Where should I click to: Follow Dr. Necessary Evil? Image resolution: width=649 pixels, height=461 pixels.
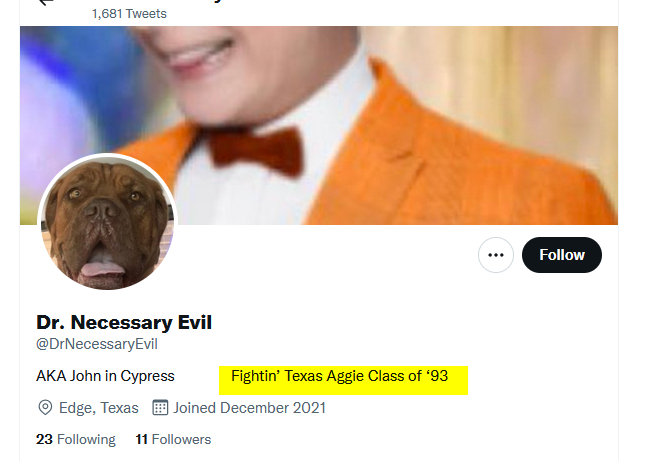(561, 255)
